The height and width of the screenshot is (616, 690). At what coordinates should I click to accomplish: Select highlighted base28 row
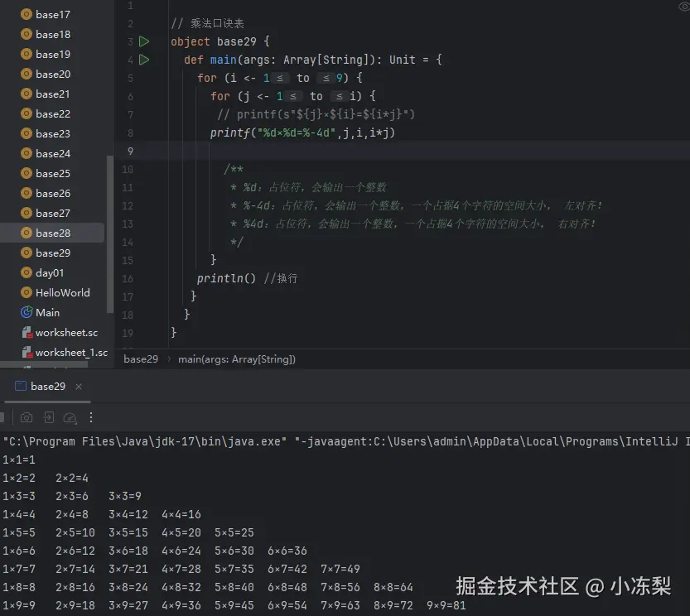(52, 233)
